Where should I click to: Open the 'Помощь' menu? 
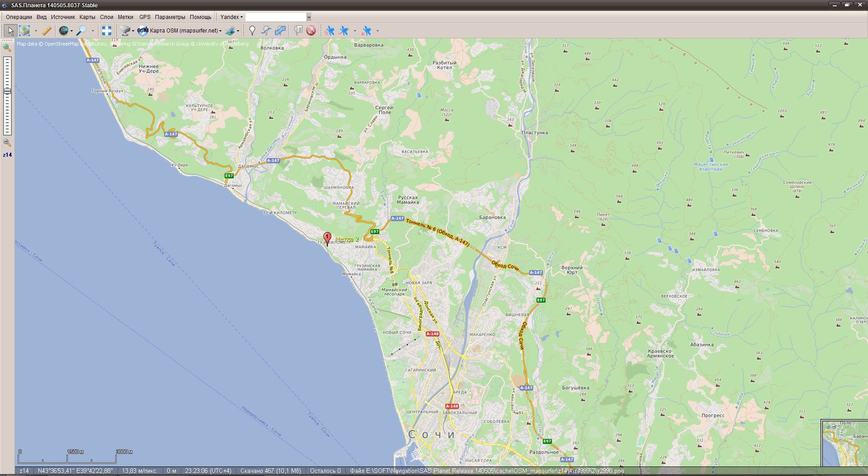point(200,17)
